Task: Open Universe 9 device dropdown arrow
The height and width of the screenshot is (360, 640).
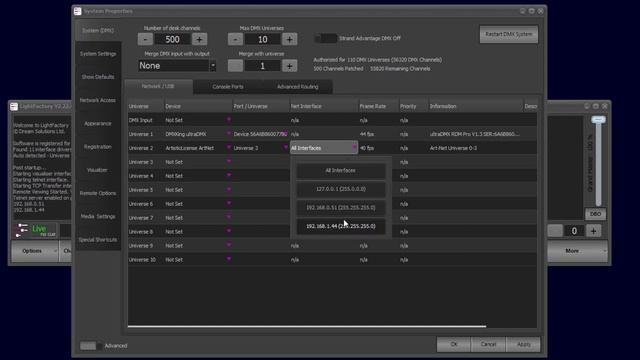Action: (229, 245)
